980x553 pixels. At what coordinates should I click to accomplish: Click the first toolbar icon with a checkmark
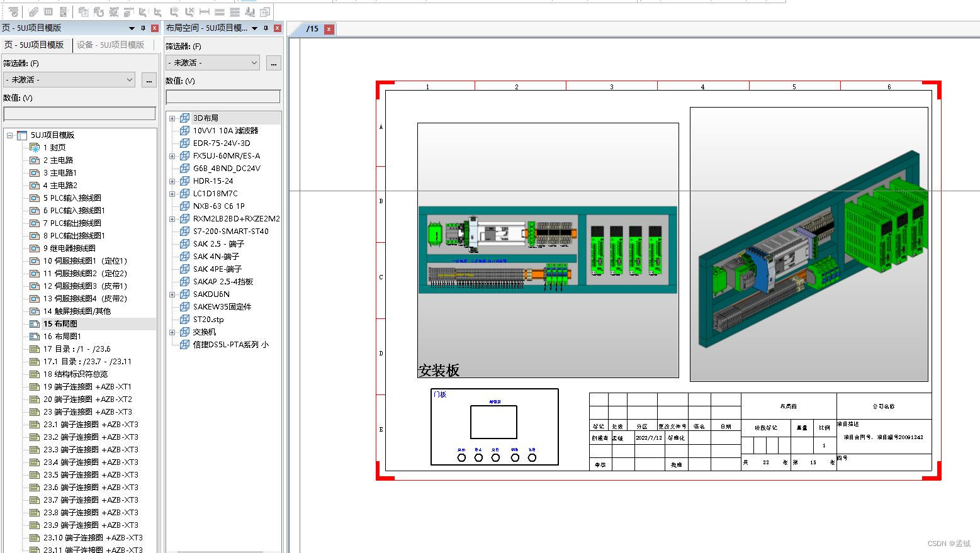click(14, 12)
